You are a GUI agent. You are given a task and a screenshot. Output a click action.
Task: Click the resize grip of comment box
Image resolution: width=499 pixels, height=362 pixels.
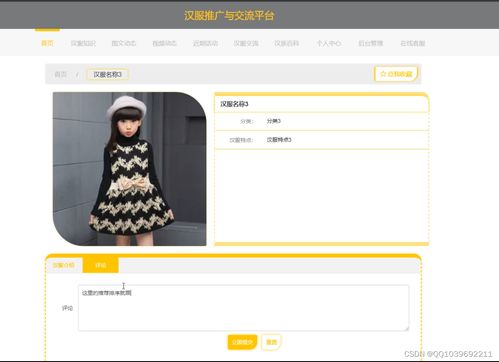point(406,328)
